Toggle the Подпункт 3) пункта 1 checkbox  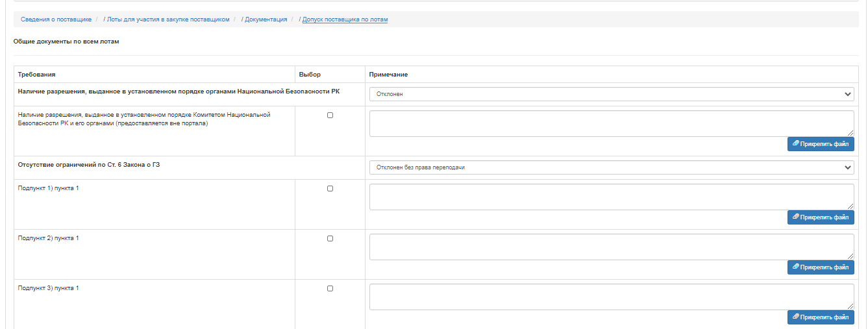click(x=330, y=288)
